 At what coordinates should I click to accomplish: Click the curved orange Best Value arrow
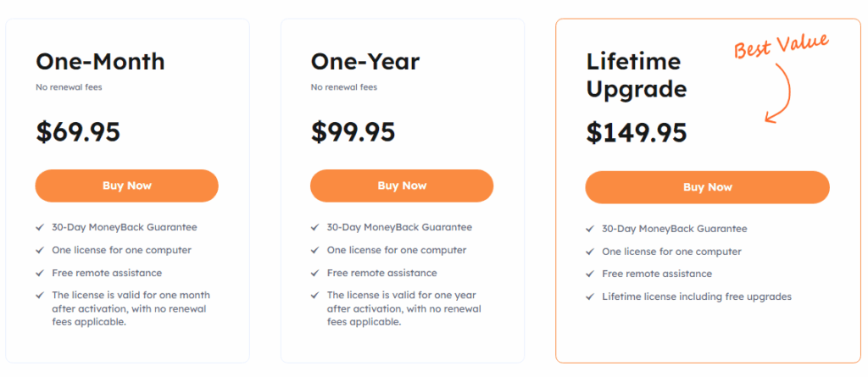click(x=784, y=93)
